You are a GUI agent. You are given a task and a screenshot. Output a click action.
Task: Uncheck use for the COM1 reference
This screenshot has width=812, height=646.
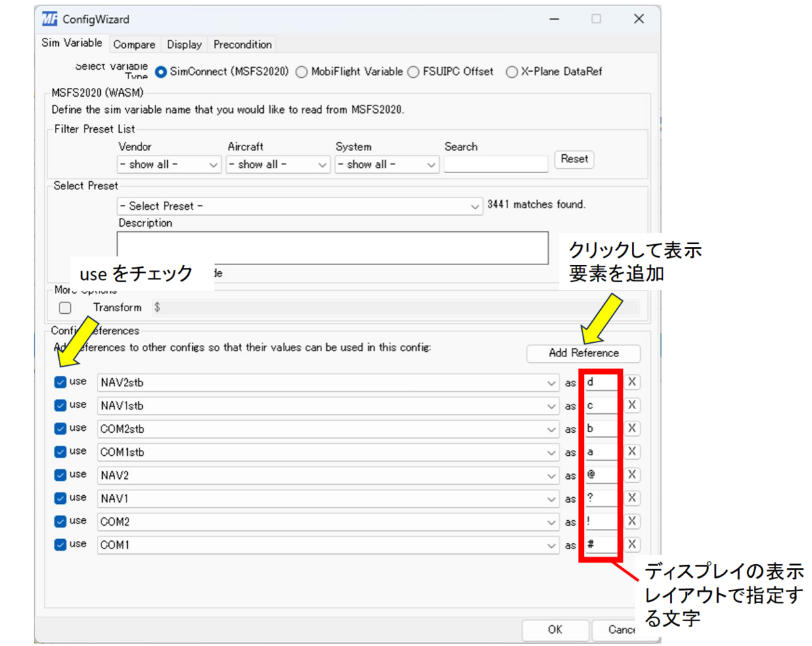coord(61,544)
